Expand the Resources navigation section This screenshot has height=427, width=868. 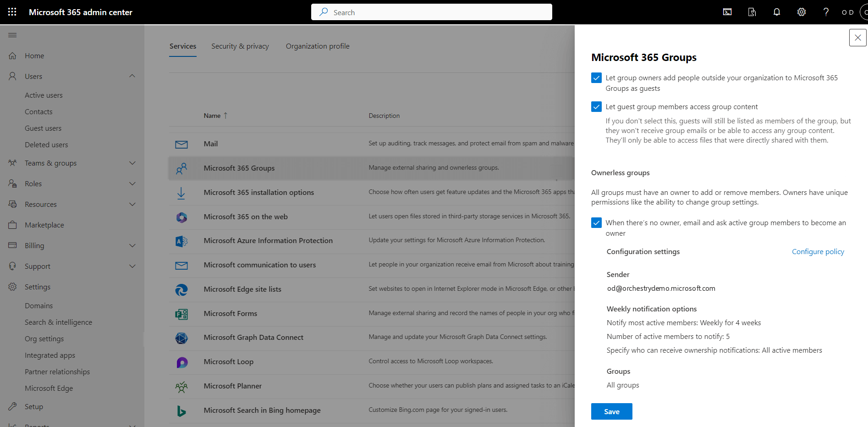pos(132,205)
